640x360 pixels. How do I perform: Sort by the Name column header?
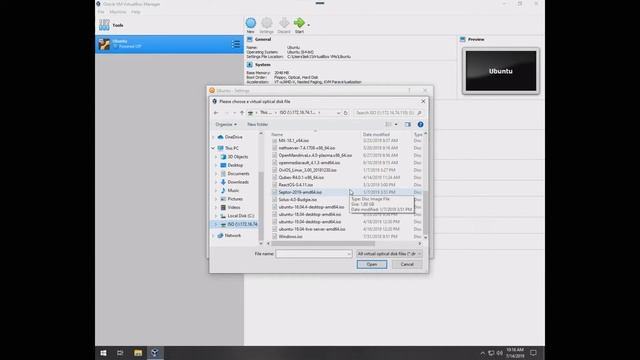point(277,134)
